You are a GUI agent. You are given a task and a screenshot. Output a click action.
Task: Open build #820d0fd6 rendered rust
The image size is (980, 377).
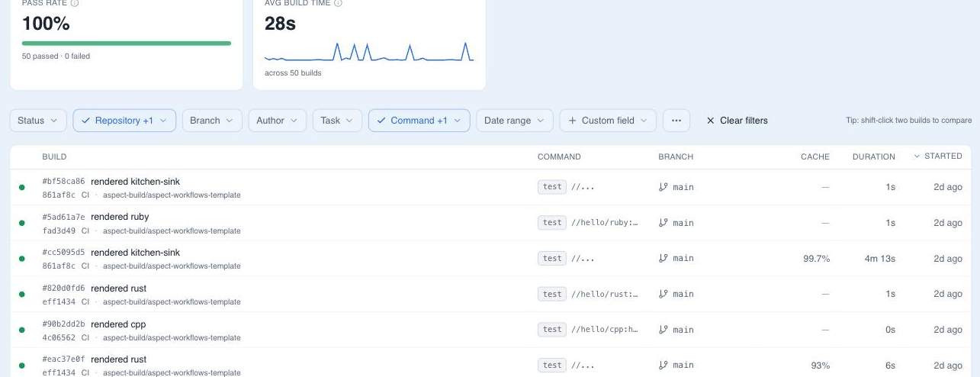pos(490,294)
